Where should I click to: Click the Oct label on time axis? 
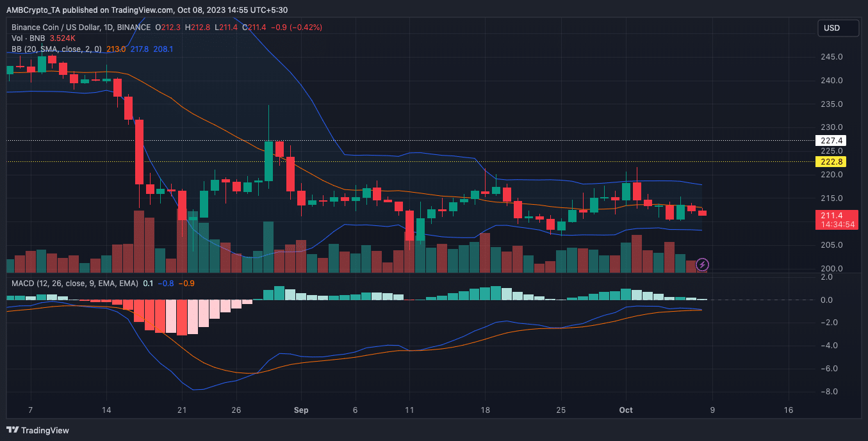[x=626, y=410]
